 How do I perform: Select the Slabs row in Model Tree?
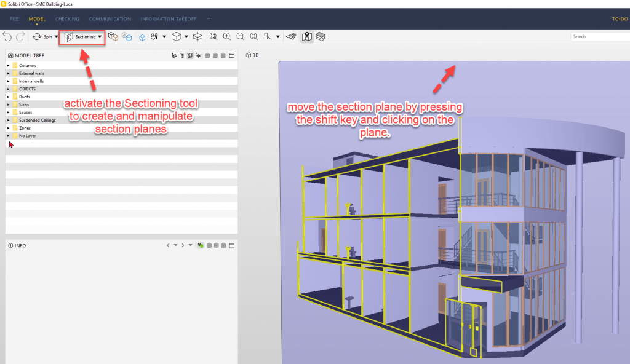click(121, 105)
